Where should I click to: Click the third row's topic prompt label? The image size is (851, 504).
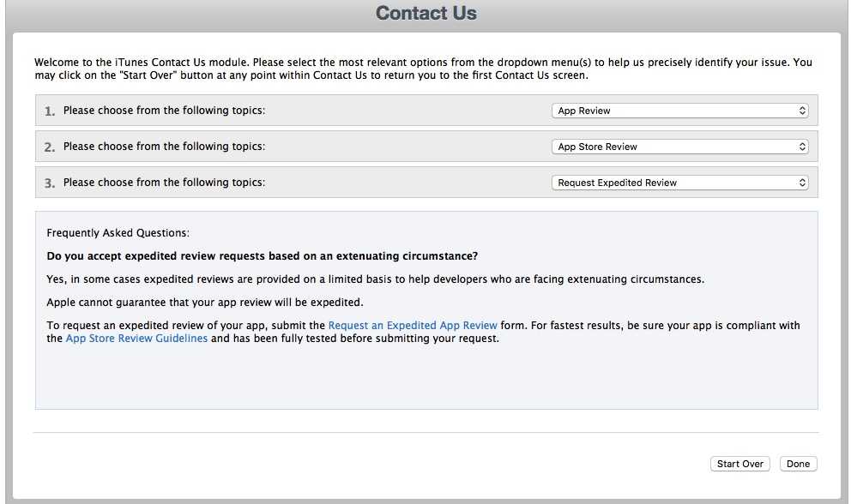(164, 183)
